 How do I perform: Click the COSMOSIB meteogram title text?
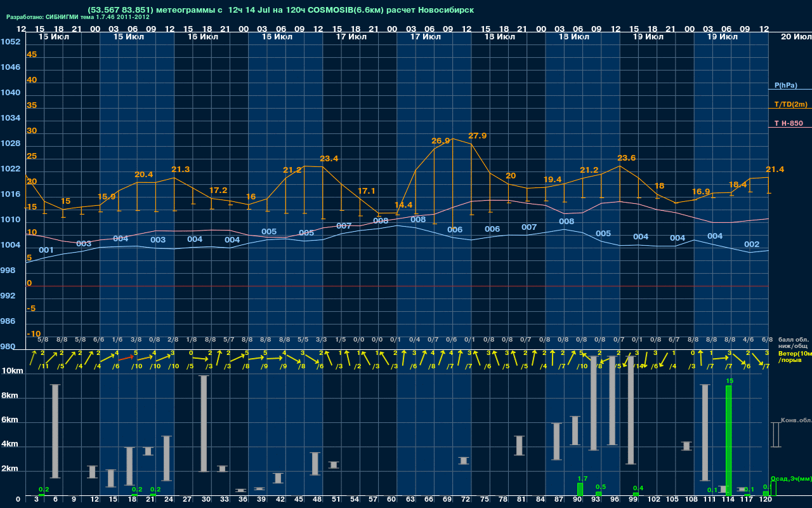click(x=280, y=10)
